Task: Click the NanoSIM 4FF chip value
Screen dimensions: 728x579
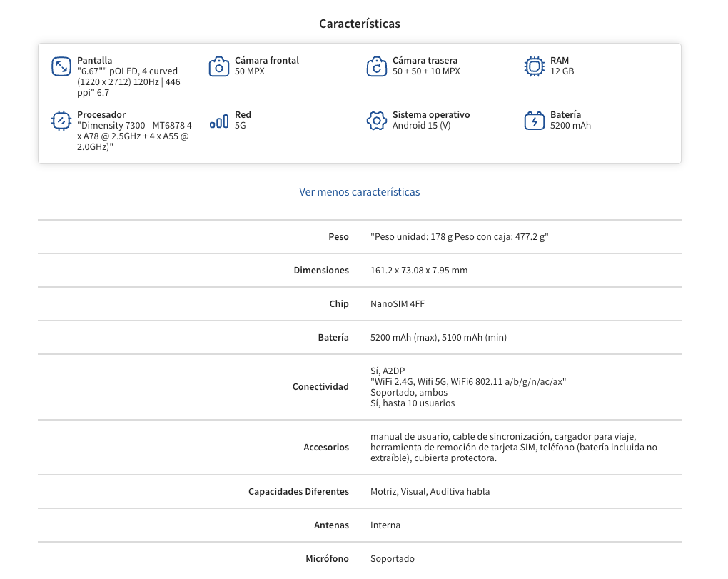Action: pyautogui.click(x=397, y=304)
